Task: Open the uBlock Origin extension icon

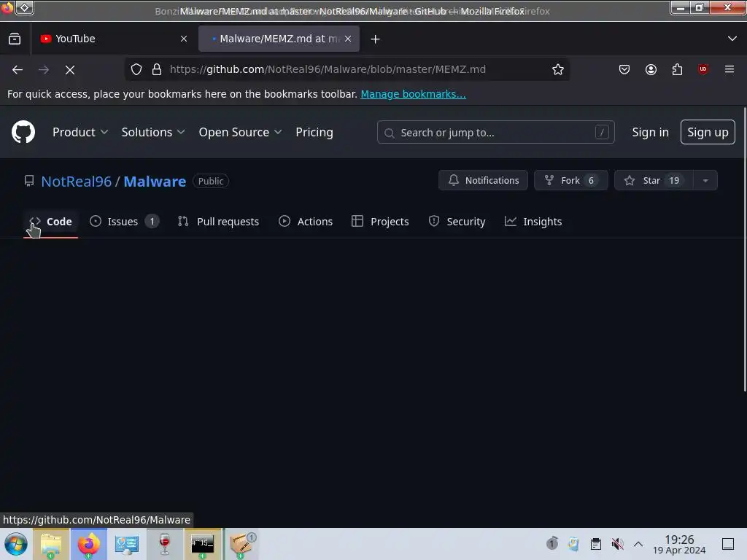Action: pyautogui.click(x=703, y=69)
